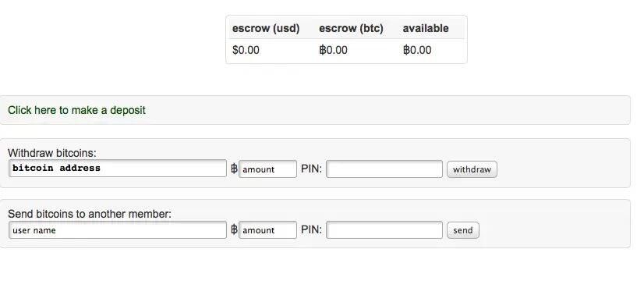Viewport: 644px width, 302px height.
Task: Click the PIN field in the Withdraw row
Action: click(x=384, y=169)
